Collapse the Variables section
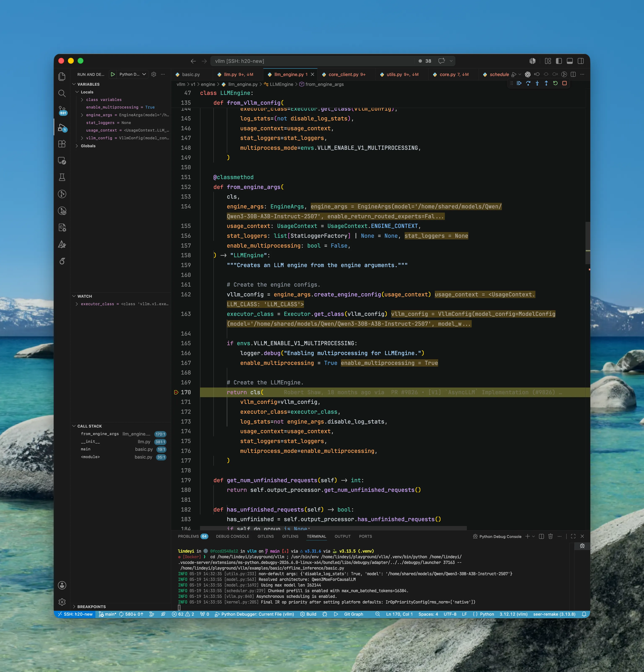 86,84
